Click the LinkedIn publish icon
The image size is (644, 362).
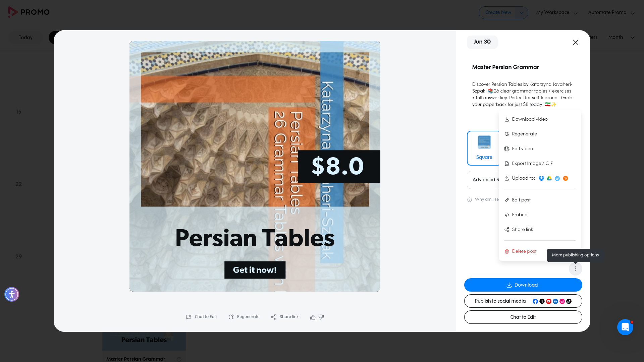pos(555,301)
